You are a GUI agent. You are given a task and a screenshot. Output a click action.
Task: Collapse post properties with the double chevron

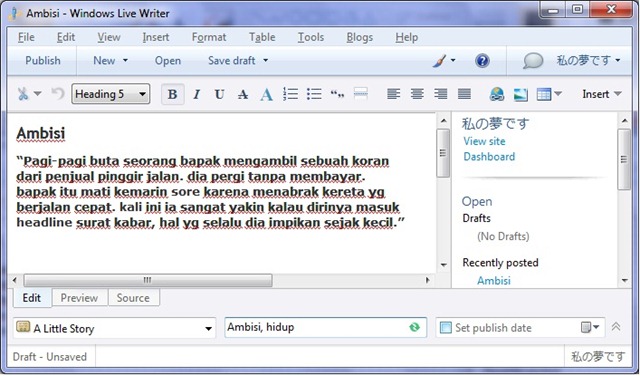(616, 327)
